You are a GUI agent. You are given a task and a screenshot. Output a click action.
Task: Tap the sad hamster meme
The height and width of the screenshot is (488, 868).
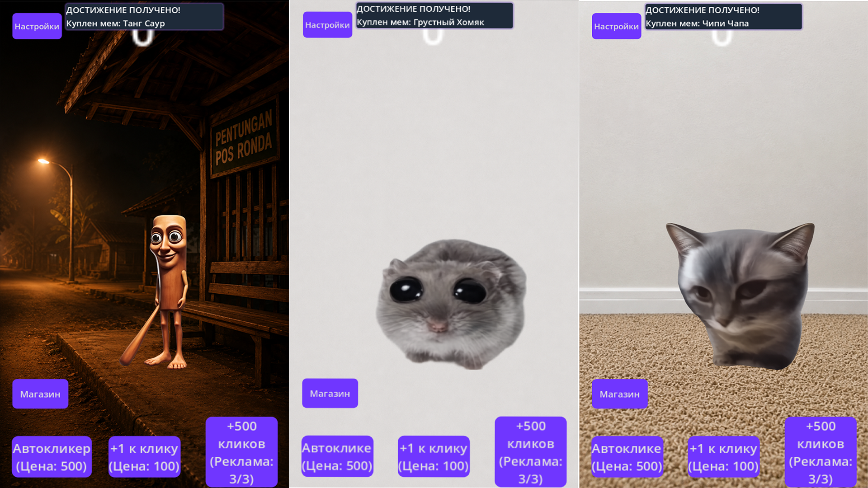pyautogui.click(x=451, y=304)
